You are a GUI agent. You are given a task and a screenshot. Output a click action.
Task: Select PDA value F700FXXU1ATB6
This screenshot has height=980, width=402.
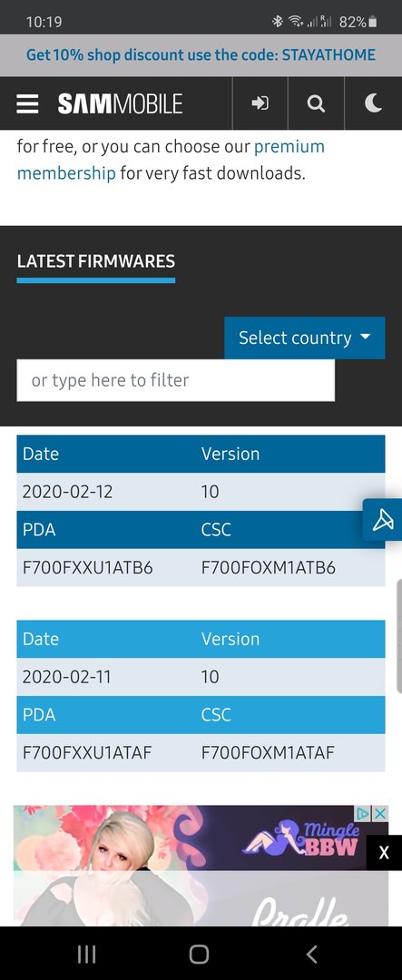point(87,567)
